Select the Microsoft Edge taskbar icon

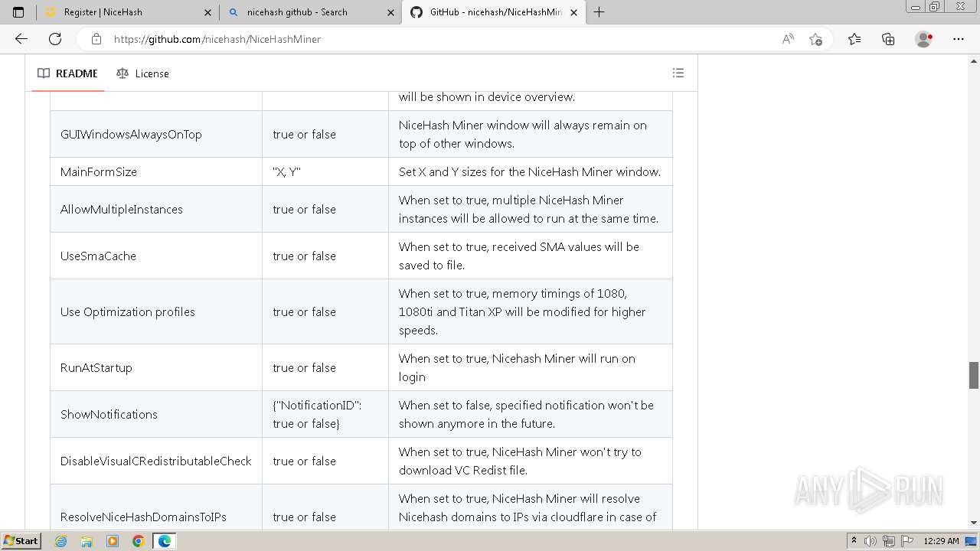tap(165, 541)
